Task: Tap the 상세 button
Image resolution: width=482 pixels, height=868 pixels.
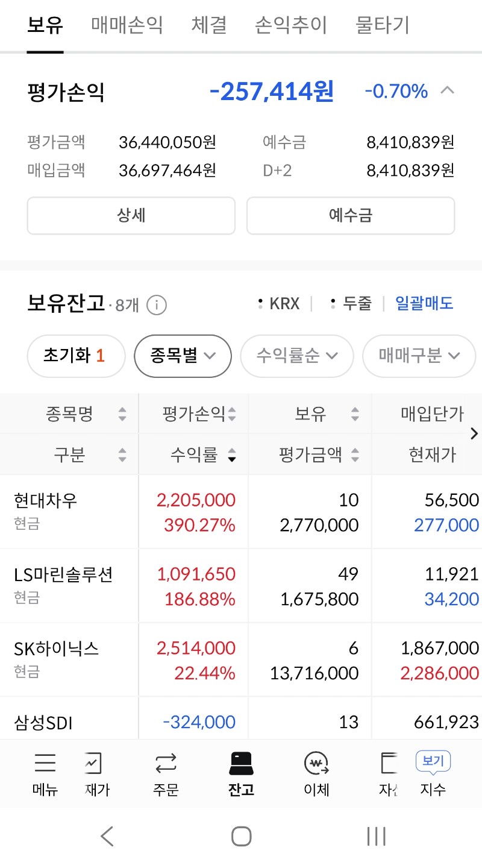Action: [x=131, y=215]
